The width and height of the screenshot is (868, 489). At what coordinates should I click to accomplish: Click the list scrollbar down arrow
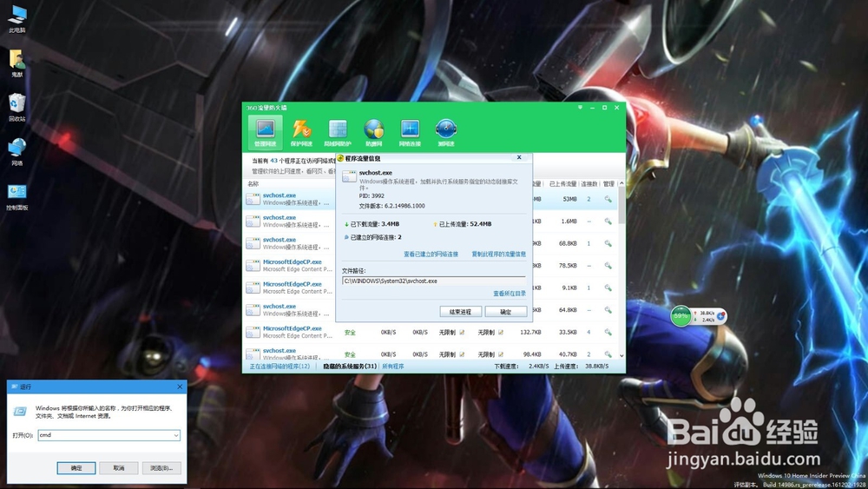coord(621,355)
